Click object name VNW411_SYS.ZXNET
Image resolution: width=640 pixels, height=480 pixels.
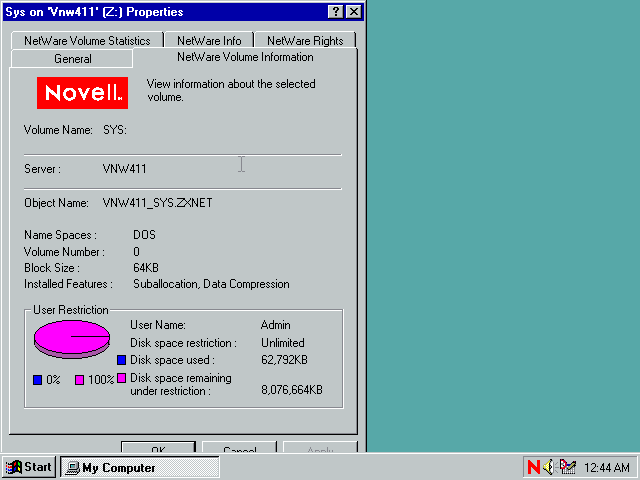[x=158, y=203]
